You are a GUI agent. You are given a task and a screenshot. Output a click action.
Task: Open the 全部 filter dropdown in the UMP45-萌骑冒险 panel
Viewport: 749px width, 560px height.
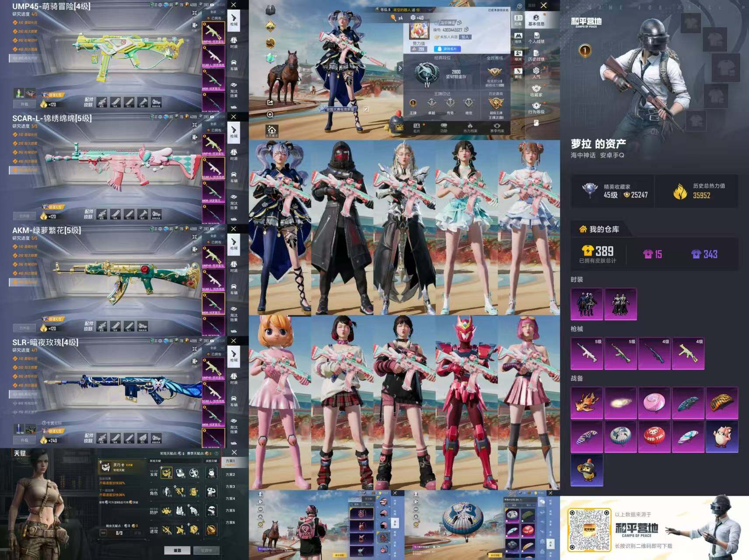tap(214, 12)
